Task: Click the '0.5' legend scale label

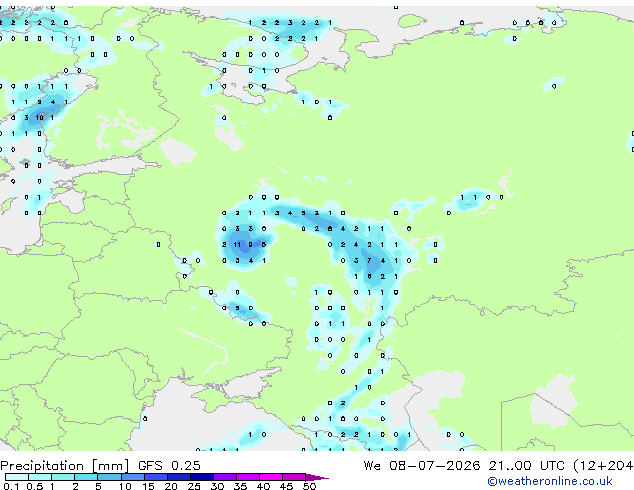Action: point(34,486)
